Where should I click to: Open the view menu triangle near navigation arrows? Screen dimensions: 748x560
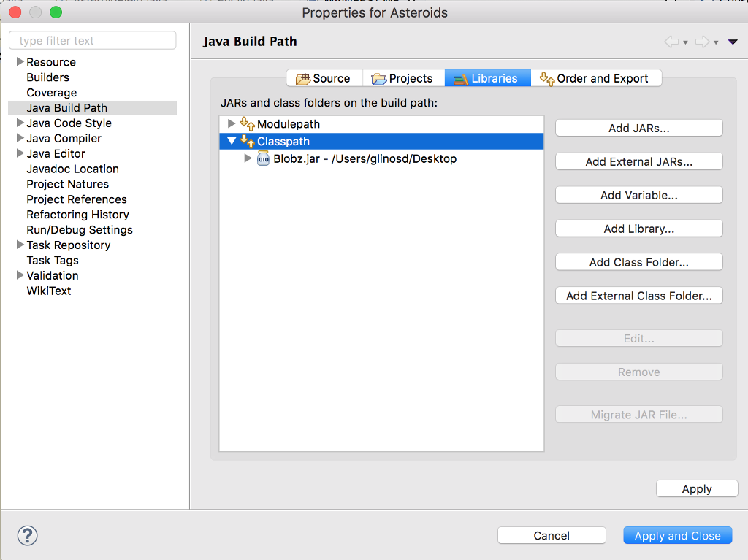pos(733,42)
